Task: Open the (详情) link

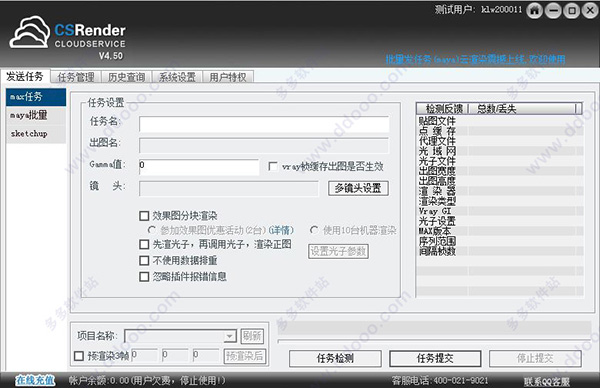Action: coord(281,230)
